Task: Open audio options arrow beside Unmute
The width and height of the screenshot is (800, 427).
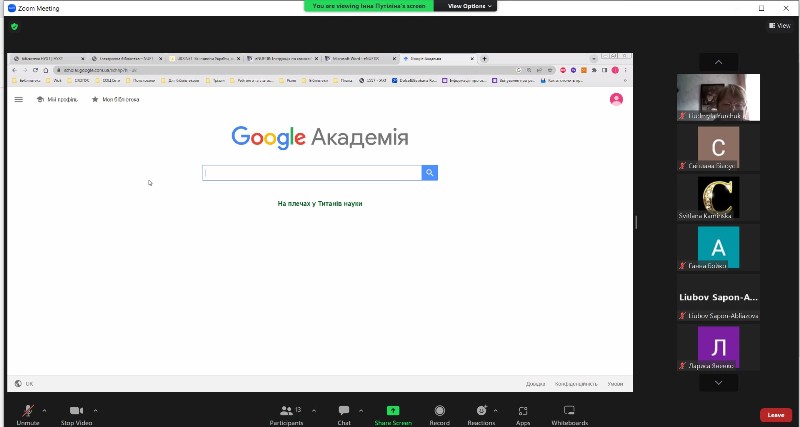Action: (44, 410)
